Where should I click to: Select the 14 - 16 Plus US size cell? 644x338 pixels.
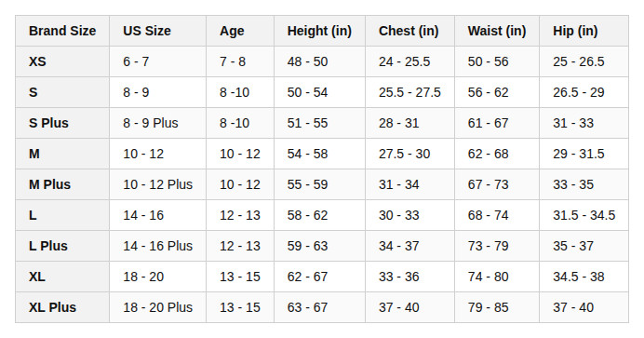click(x=157, y=246)
